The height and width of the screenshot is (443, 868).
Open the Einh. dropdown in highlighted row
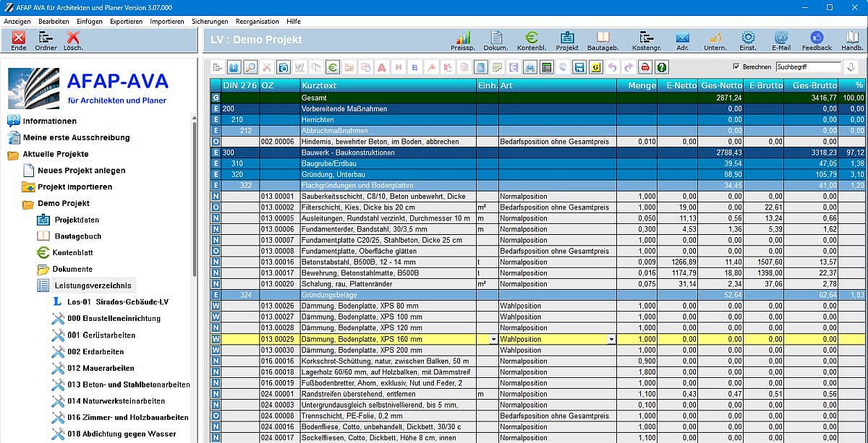[x=493, y=339]
